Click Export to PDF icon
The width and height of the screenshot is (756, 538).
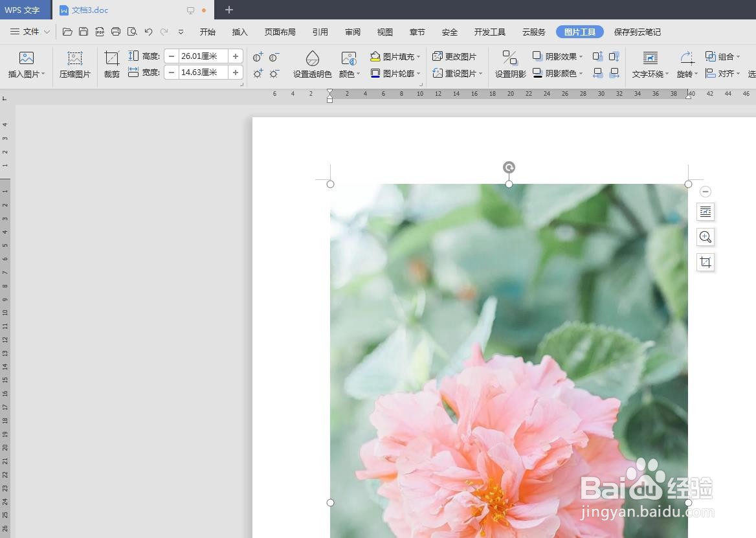coord(100,32)
